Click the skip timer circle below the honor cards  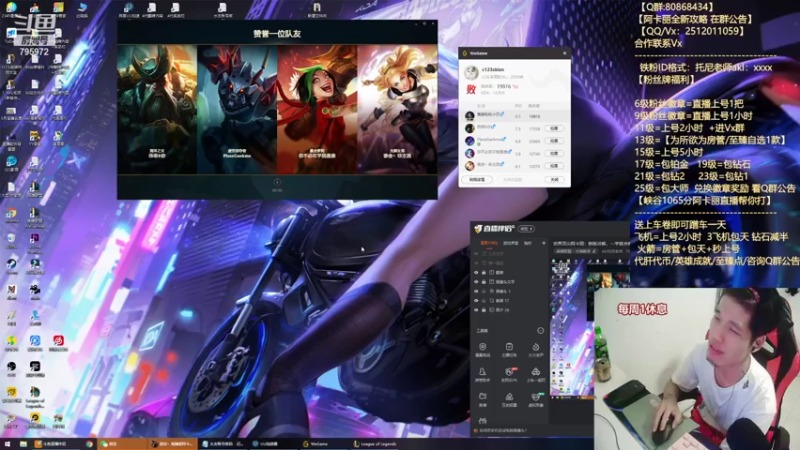277,182
